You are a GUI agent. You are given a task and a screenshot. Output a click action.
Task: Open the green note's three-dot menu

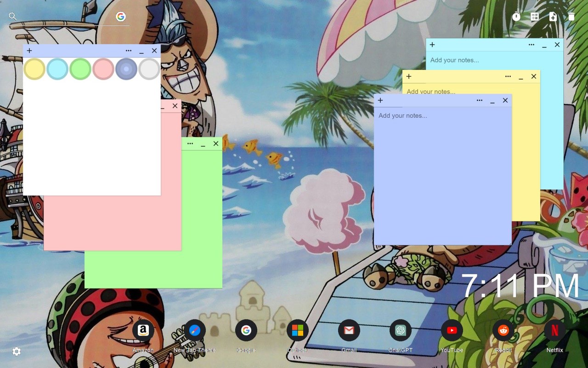[190, 144]
